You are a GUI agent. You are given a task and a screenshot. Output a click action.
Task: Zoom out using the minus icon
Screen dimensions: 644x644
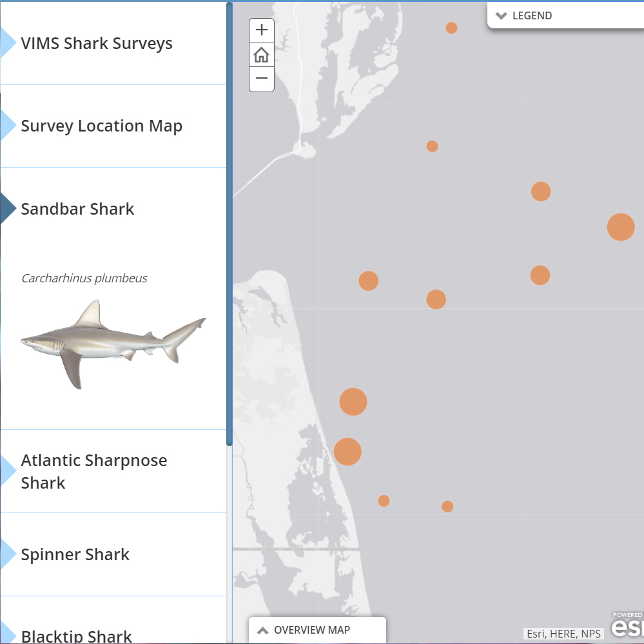261,78
